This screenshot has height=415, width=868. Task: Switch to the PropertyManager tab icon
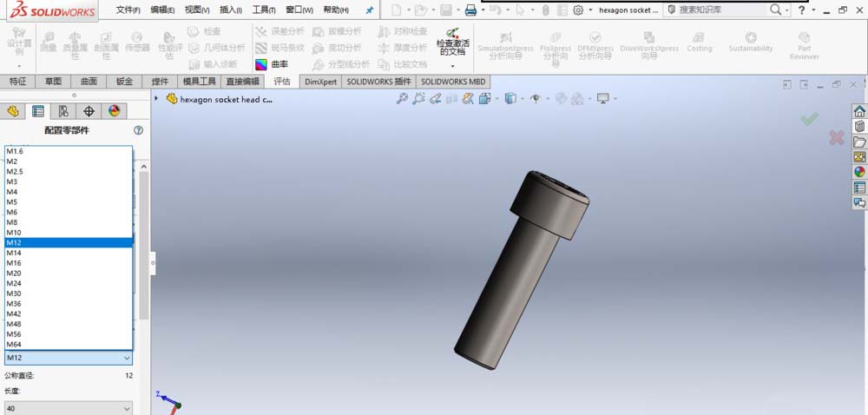coord(38,111)
